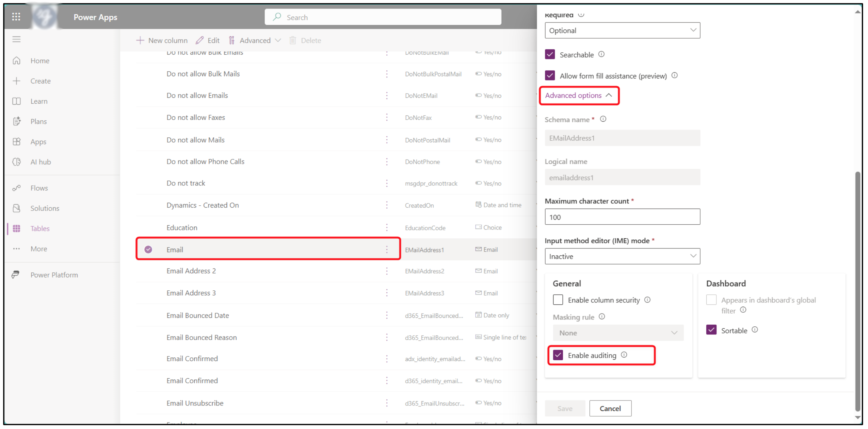
Task: Click the Maximum character count field
Action: click(622, 217)
